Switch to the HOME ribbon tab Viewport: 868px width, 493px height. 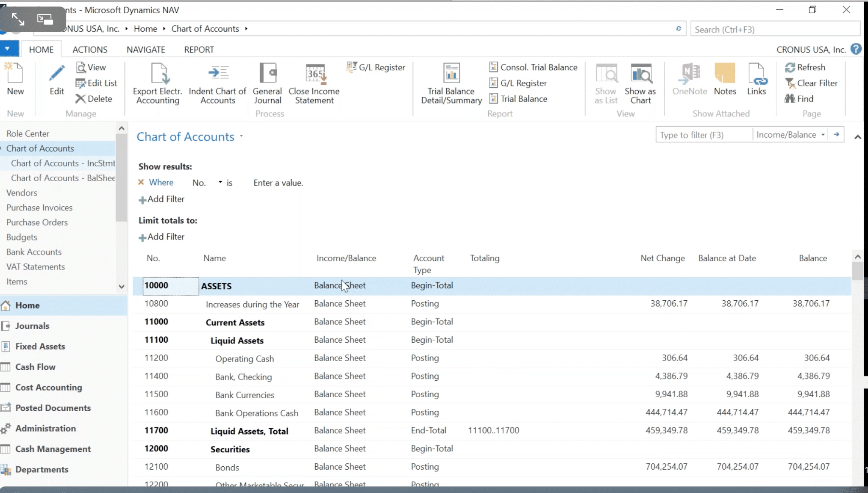pos(41,50)
